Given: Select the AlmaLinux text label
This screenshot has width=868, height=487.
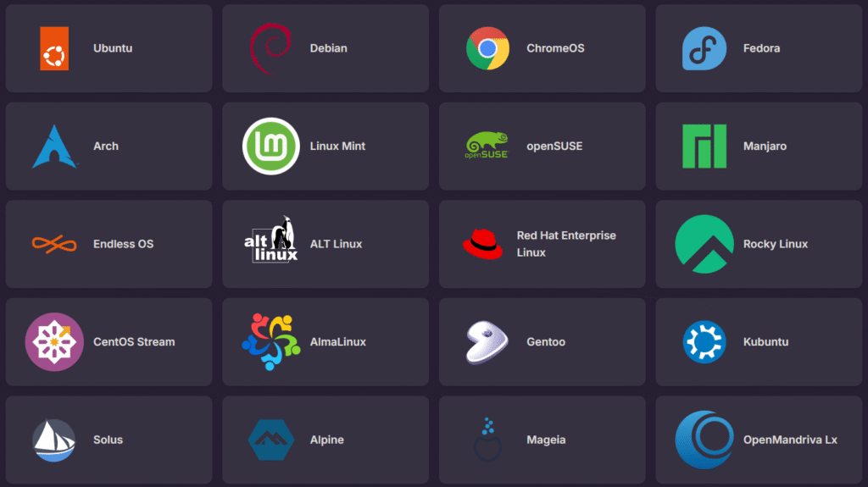Looking at the screenshot, I should (x=337, y=342).
